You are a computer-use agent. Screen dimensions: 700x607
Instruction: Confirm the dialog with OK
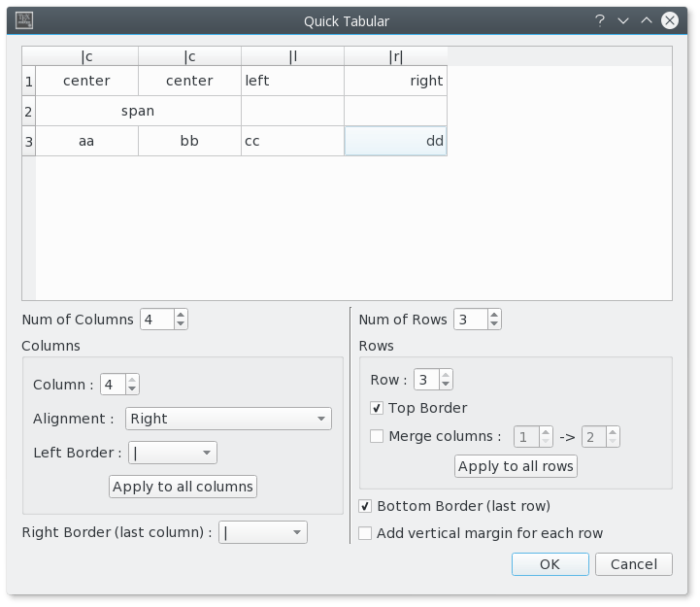pos(550,564)
